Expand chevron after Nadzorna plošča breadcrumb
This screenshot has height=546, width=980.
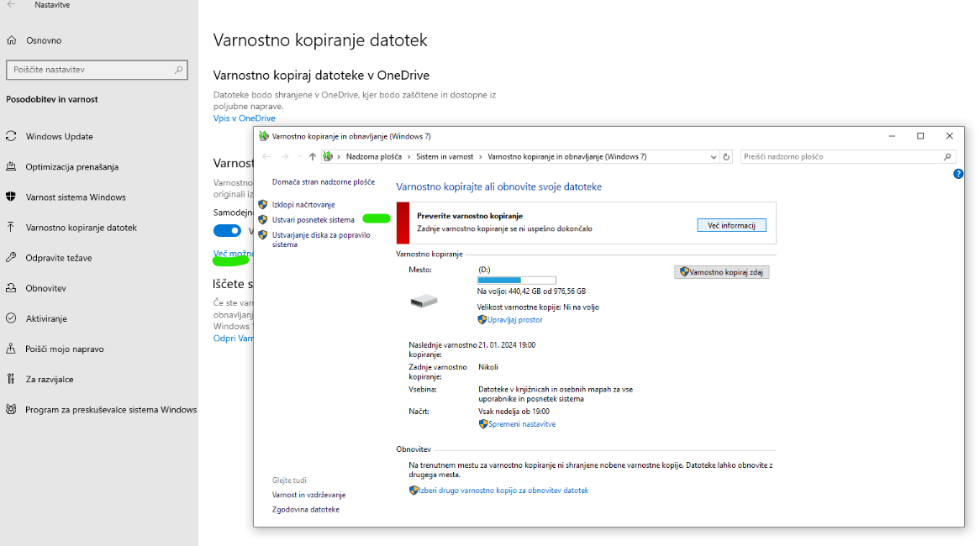(409, 157)
